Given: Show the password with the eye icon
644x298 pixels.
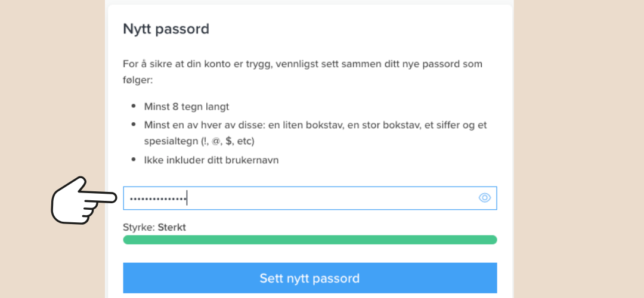Looking at the screenshot, I should coord(485,198).
